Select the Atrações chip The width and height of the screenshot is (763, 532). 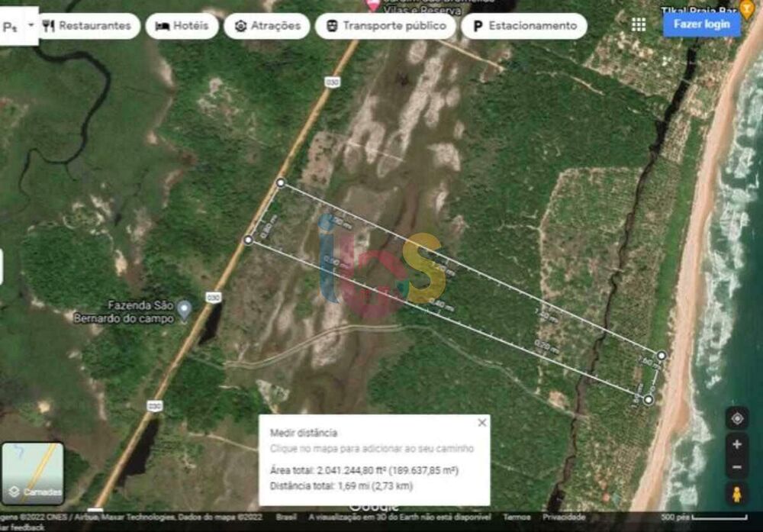pyautogui.click(x=267, y=26)
